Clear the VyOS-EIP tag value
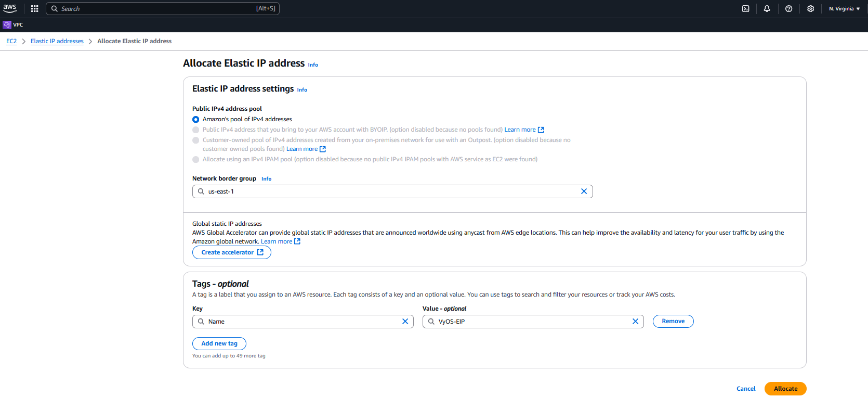The image size is (868, 397). (635, 322)
